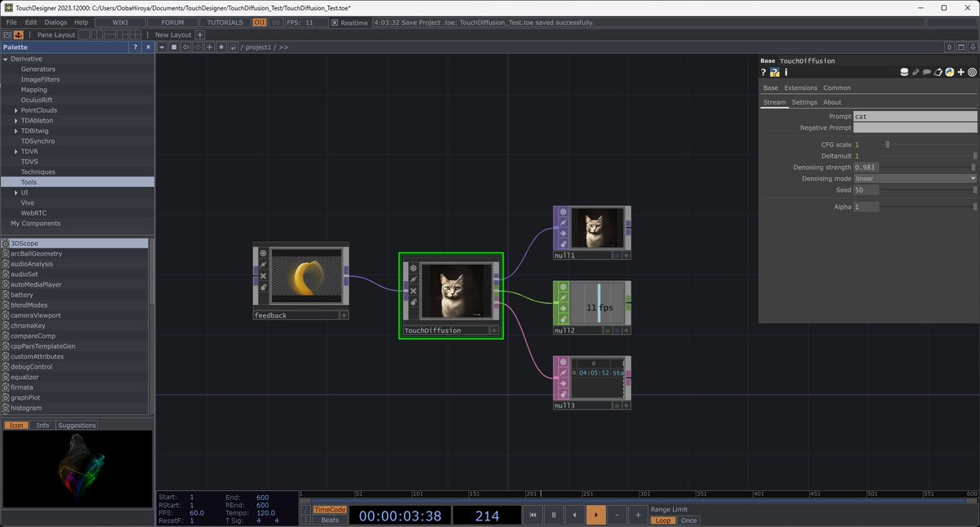Expand UI folder in palette
Screen dimensions: 980x527
click(16, 192)
